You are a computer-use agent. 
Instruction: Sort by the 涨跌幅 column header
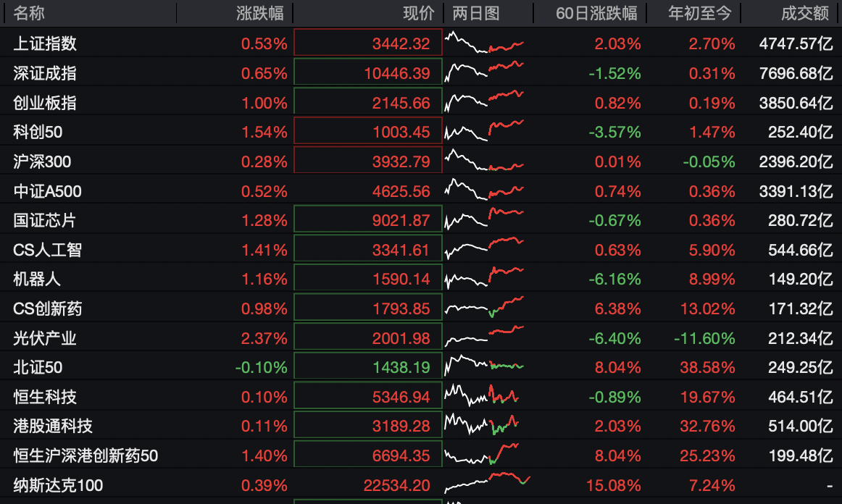coord(260,13)
